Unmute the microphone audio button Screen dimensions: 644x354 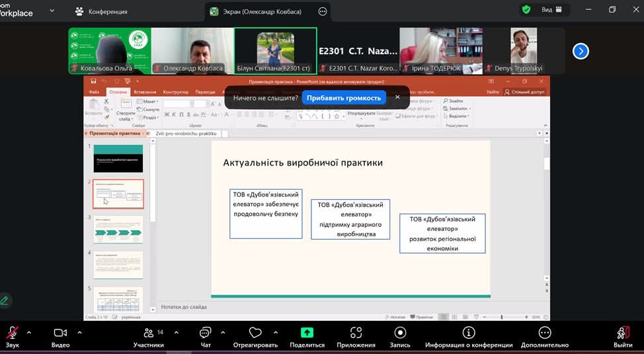12,333
